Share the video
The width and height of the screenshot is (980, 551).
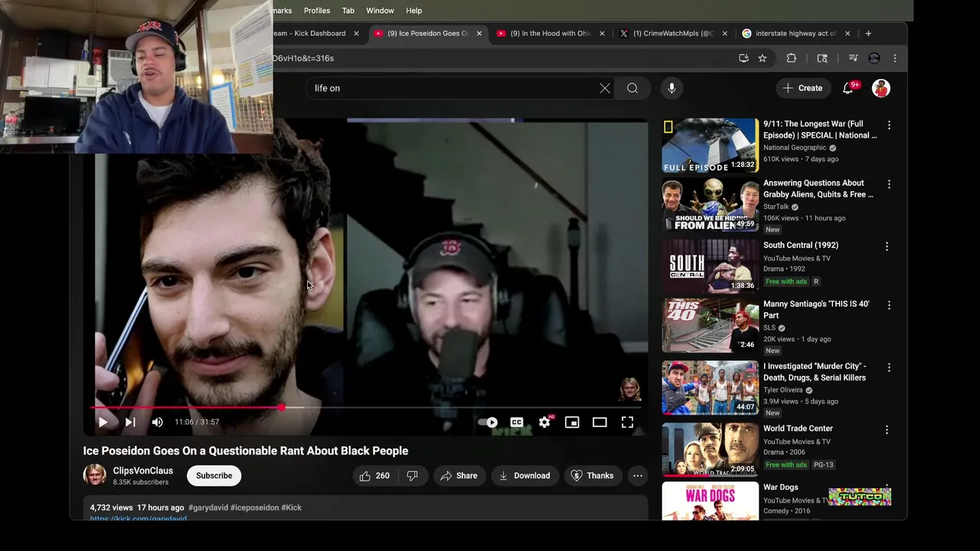pos(459,475)
